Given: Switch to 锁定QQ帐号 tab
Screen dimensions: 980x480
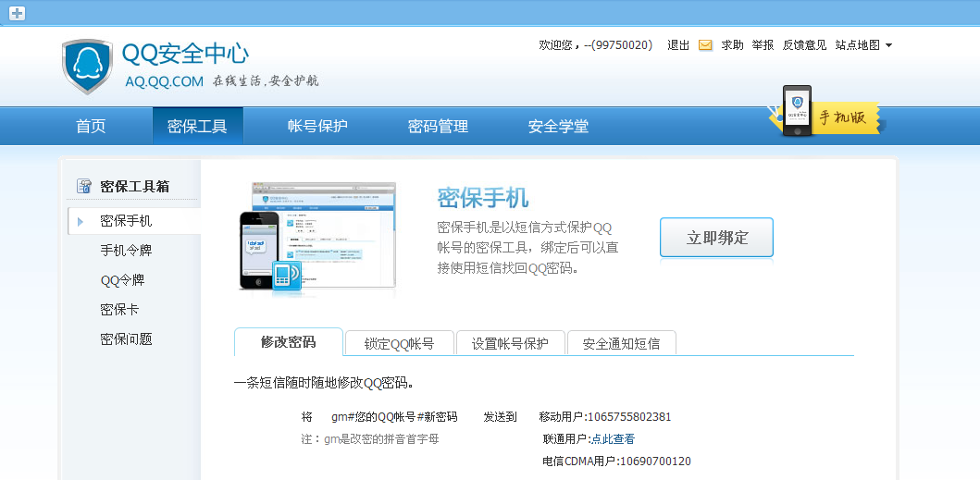Looking at the screenshot, I should tap(400, 343).
